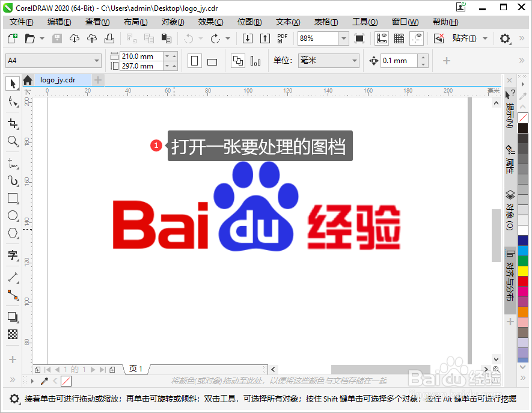Click the Print icon

pos(109,38)
